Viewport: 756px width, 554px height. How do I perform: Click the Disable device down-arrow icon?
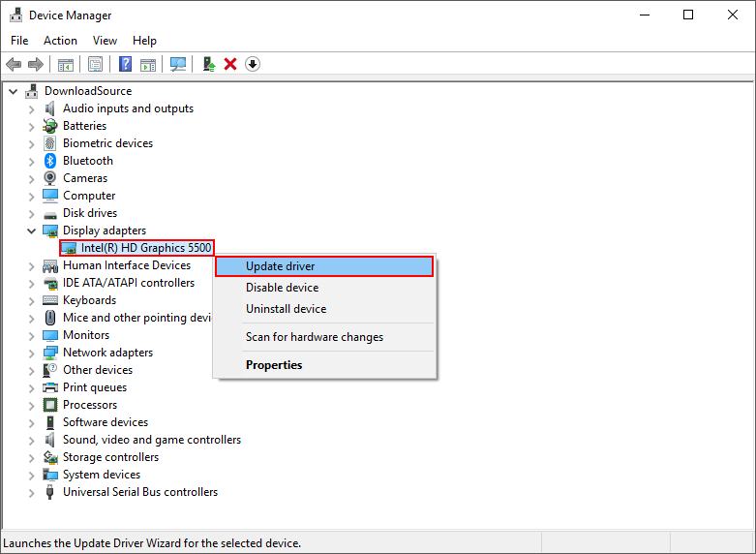click(253, 64)
